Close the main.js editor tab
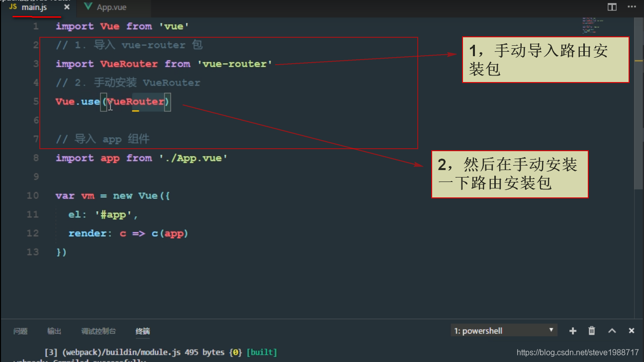The height and width of the screenshot is (362, 644). pos(67,8)
